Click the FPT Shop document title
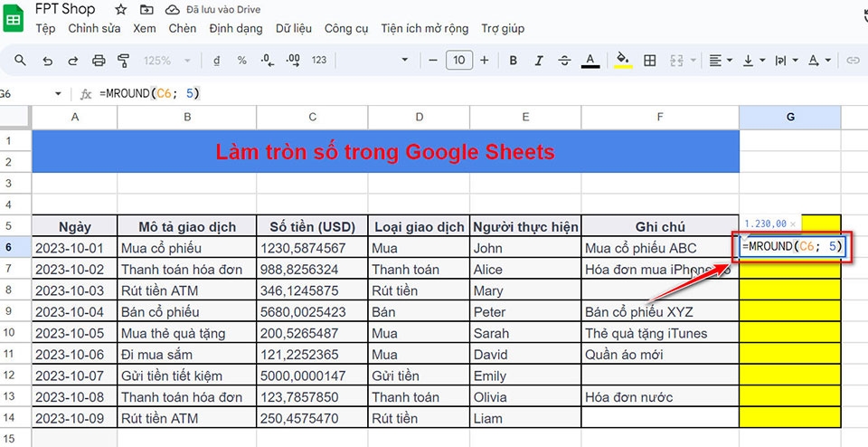This screenshot has width=868, height=447. point(65,9)
